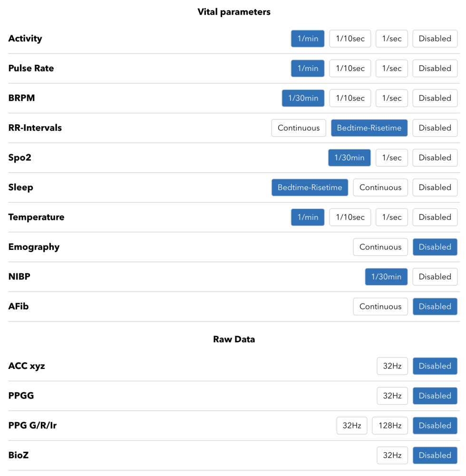Turn on PPGG at 32Hz
The width and height of the screenshot is (466, 476).
pyautogui.click(x=392, y=396)
